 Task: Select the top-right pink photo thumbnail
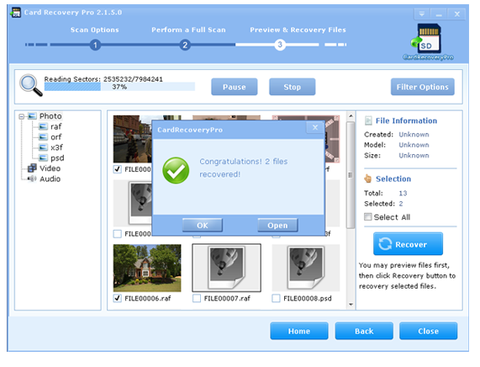pyautogui.click(x=332, y=139)
